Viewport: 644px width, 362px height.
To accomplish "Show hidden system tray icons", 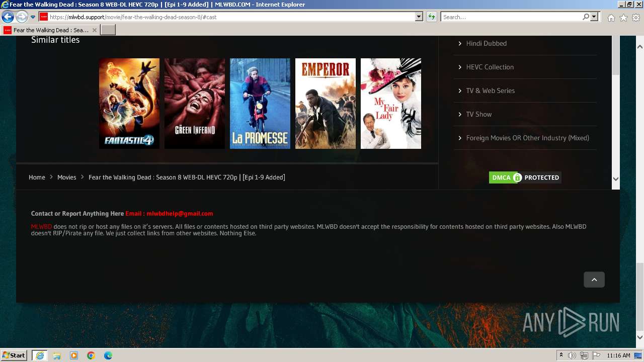I will (561, 355).
